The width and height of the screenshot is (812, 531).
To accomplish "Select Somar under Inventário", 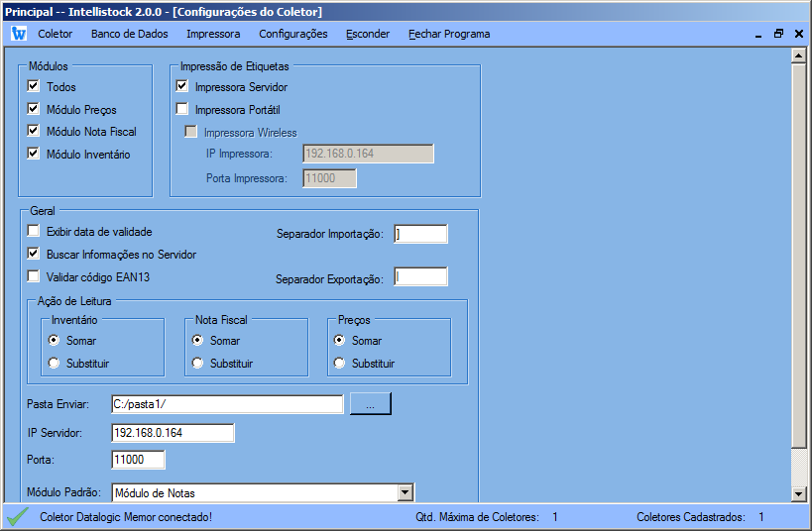I will (54, 340).
